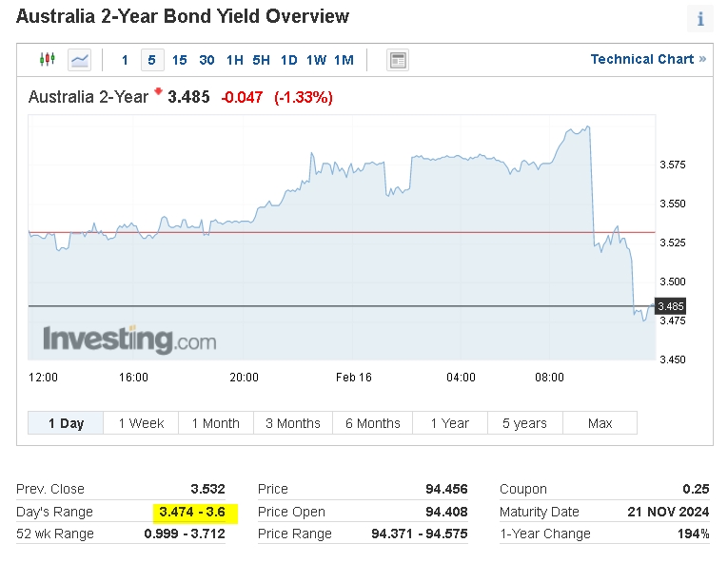Select the 5 years range button

[x=525, y=423]
